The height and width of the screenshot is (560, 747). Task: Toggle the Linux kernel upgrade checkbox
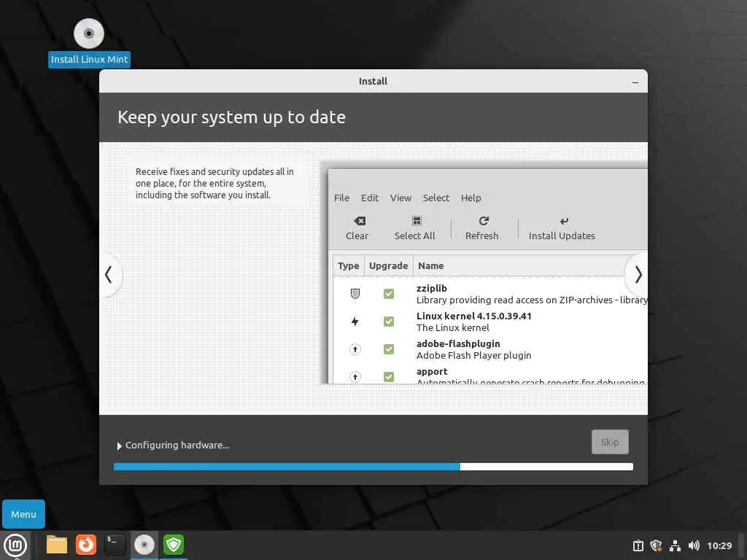389,322
